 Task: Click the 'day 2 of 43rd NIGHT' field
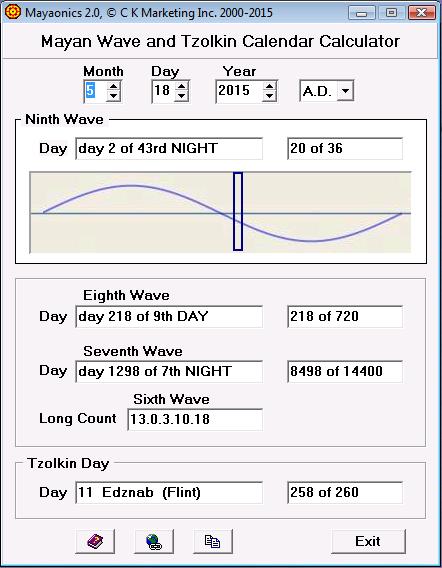[x=169, y=149]
